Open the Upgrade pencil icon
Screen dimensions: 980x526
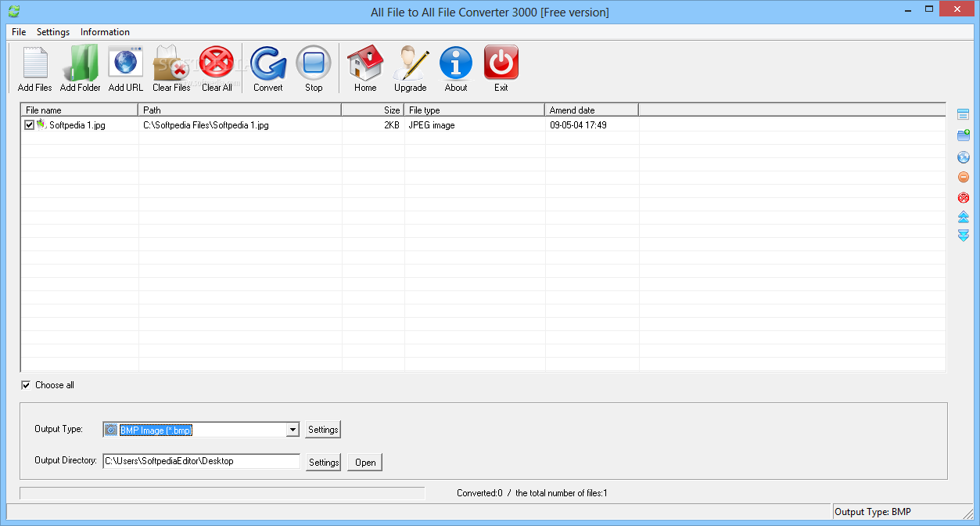410,63
